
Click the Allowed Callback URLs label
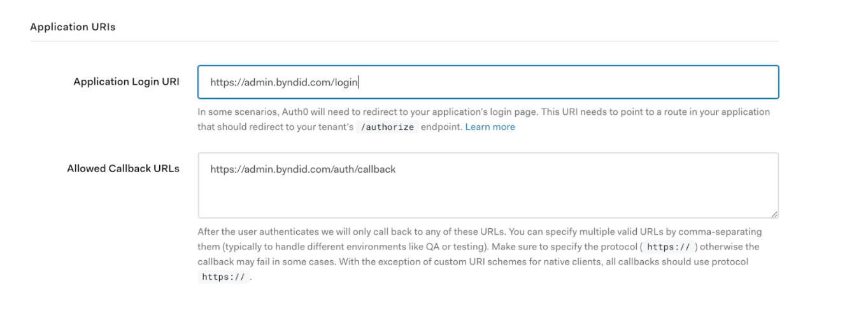tap(123, 169)
